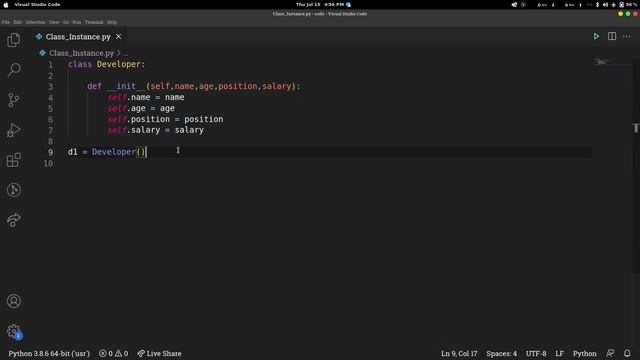Open the Search view in activity bar
Screen dimensions: 640x360
coord(13,70)
